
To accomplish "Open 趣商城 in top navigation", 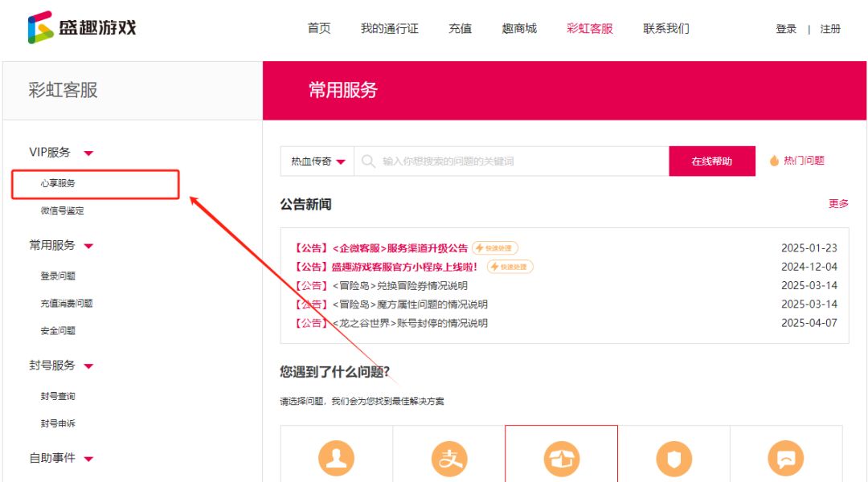I will [x=518, y=28].
